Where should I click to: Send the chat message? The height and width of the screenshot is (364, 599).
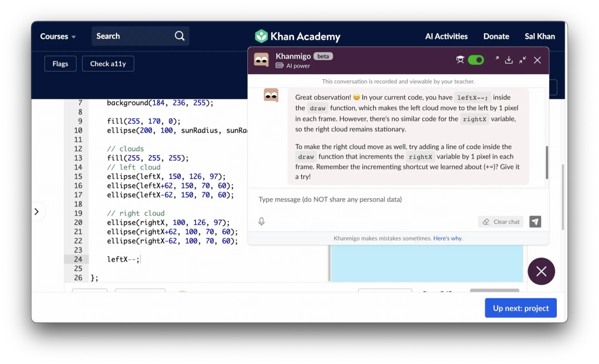pyautogui.click(x=535, y=222)
